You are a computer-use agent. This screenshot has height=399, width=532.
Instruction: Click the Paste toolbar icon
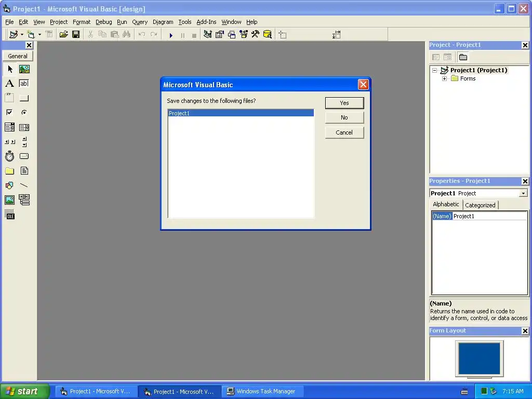coord(115,34)
